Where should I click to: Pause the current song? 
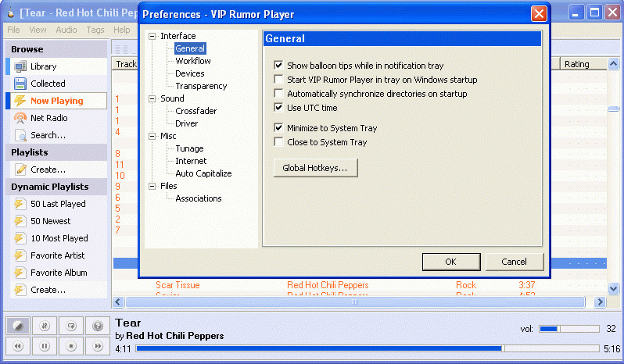44,346
